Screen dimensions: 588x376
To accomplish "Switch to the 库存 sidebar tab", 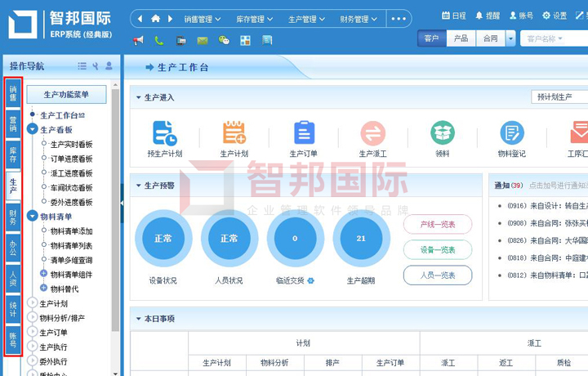I will point(13,154).
